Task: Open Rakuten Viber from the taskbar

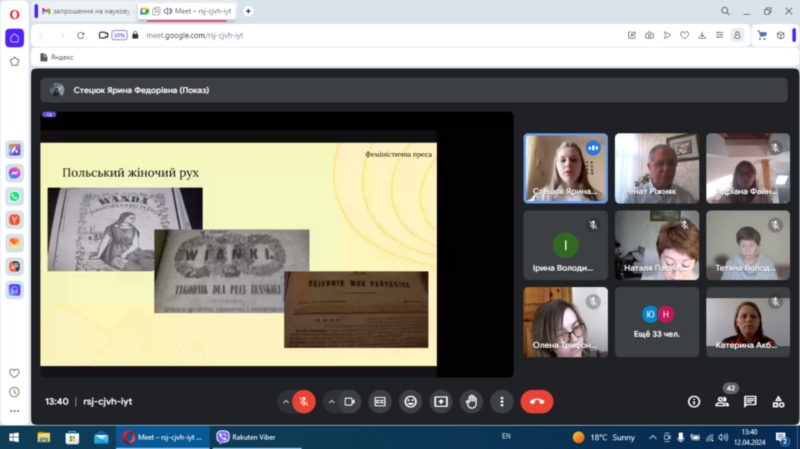Action: pyautogui.click(x=245, y=437)
